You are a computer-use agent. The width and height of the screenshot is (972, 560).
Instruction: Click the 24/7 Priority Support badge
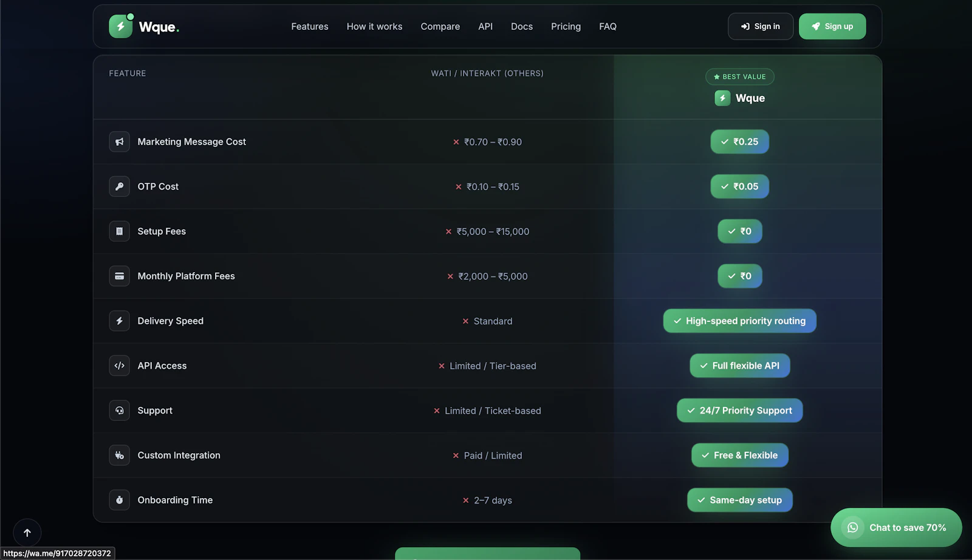pyautogui.click(x=740, y=411)
